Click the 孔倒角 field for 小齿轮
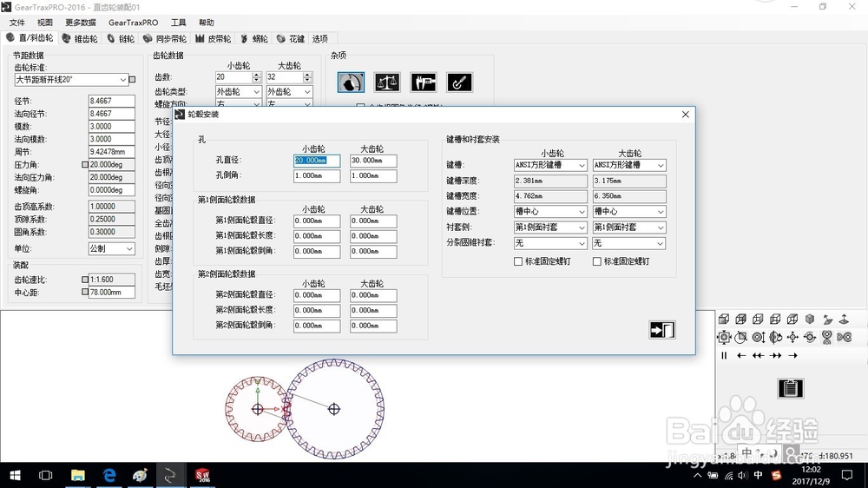Screen dimensions: 868x488 click(317, 176)
